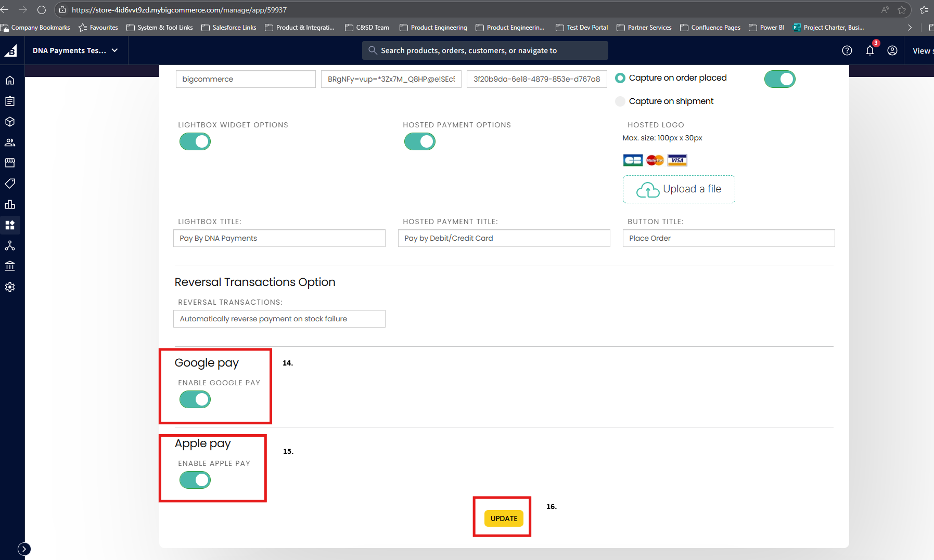Disable the Enable Apple Pay toggle

coord(195,480)
